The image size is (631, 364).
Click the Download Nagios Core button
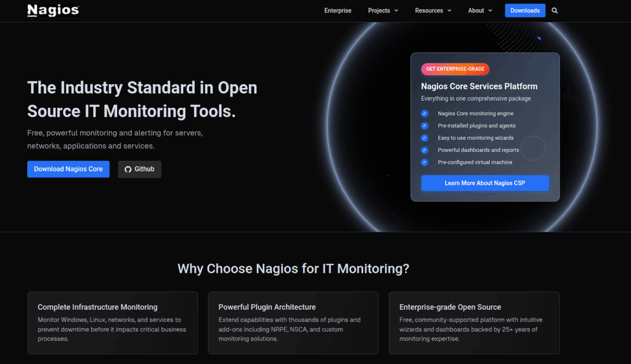(68, 169)
